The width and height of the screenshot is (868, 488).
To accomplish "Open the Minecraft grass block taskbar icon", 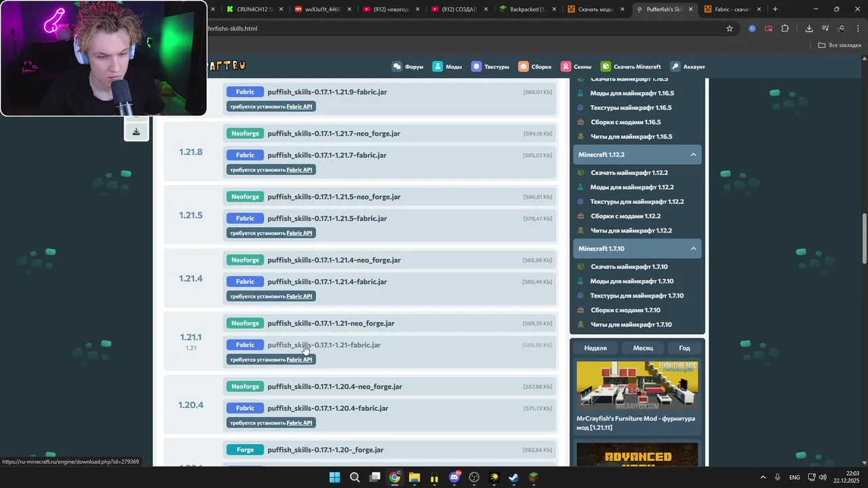I will click(x=534, y=477).
